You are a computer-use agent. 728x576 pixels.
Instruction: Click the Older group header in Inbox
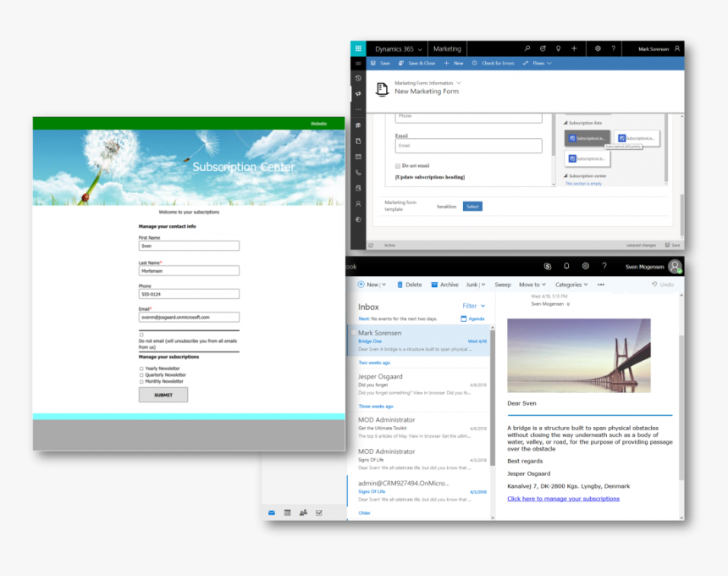point(365,512)
